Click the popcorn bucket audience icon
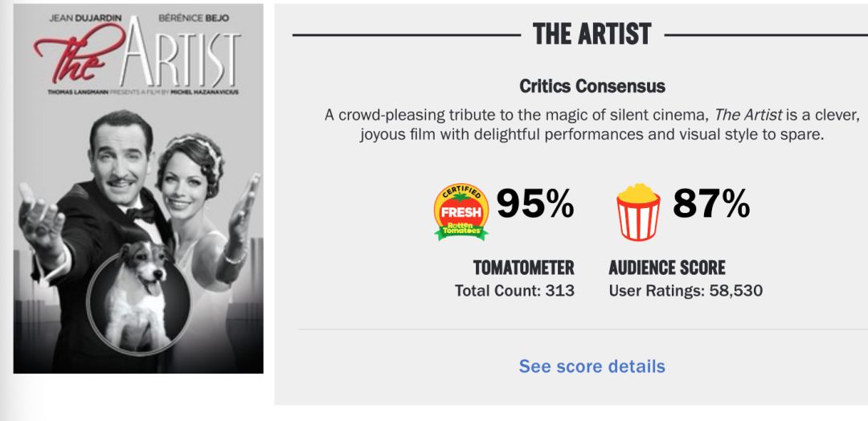This screenshot has width=868, height=421. pos(638,211)
